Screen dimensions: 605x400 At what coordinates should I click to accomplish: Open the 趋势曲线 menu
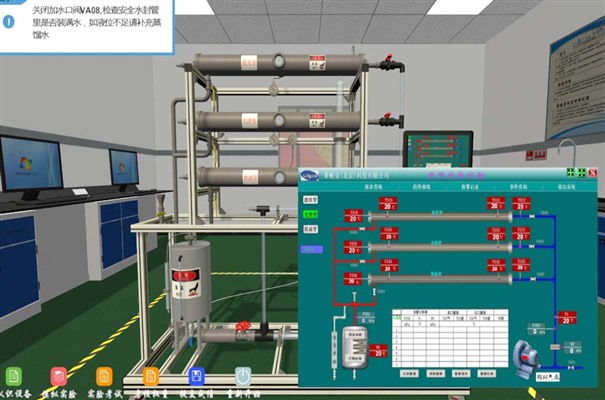421,187
